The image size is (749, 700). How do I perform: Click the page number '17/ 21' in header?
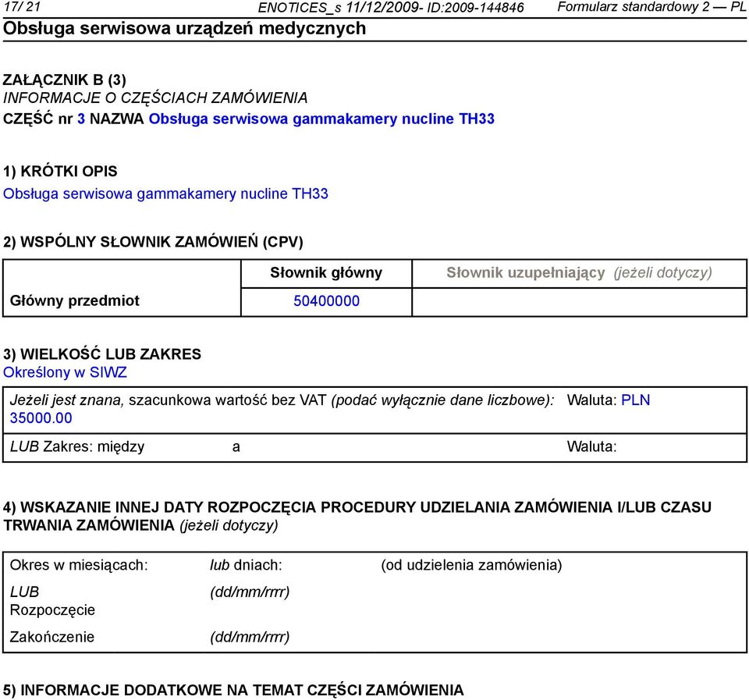click(22, 7)
